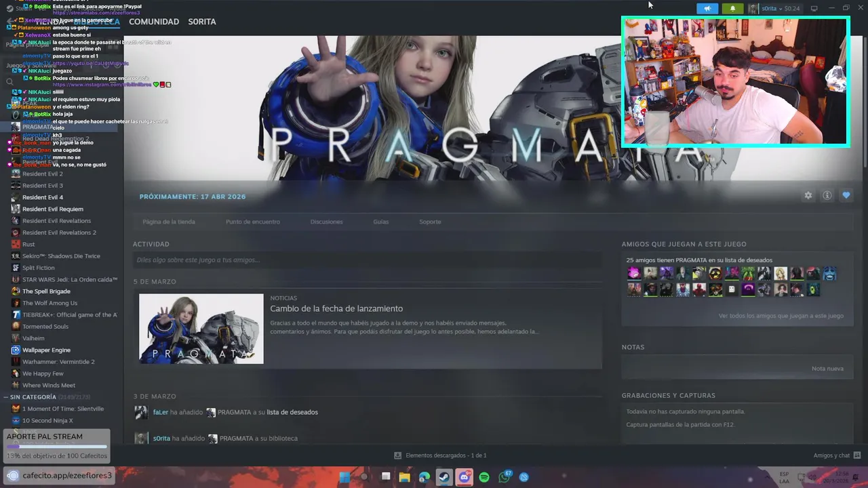Viewport: 868px width, 488px height.
Task: Click the Windows Start button
Action: [x=344, y=477]
